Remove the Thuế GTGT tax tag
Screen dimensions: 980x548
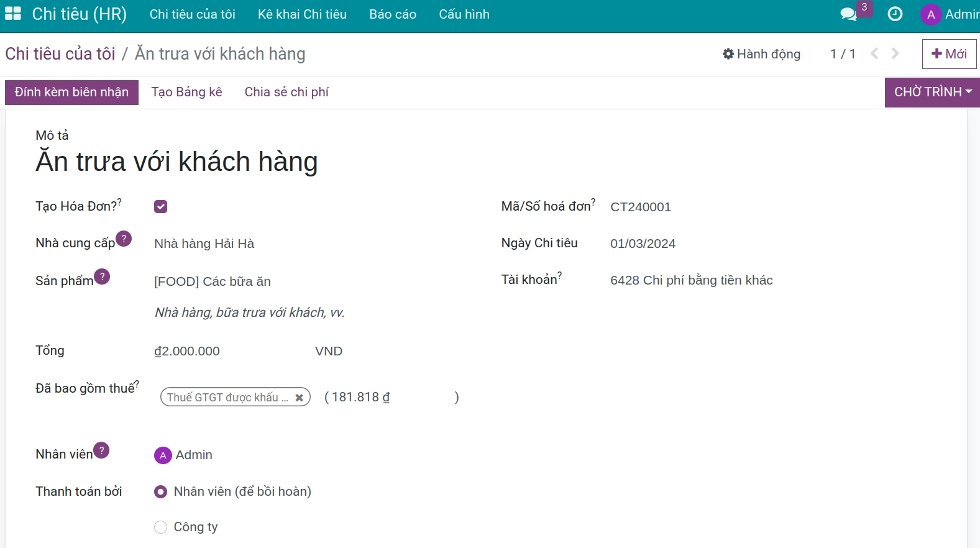click(x=299, y=398)
